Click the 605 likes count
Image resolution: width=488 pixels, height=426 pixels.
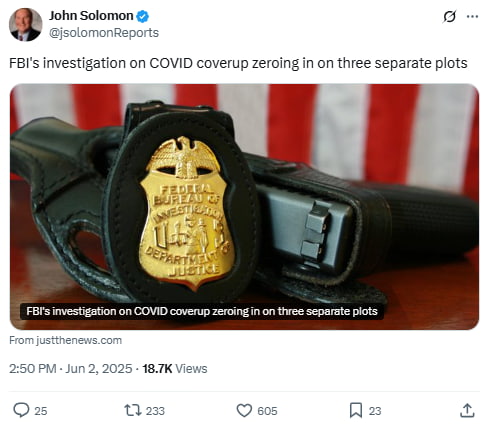tap(267, 411)
